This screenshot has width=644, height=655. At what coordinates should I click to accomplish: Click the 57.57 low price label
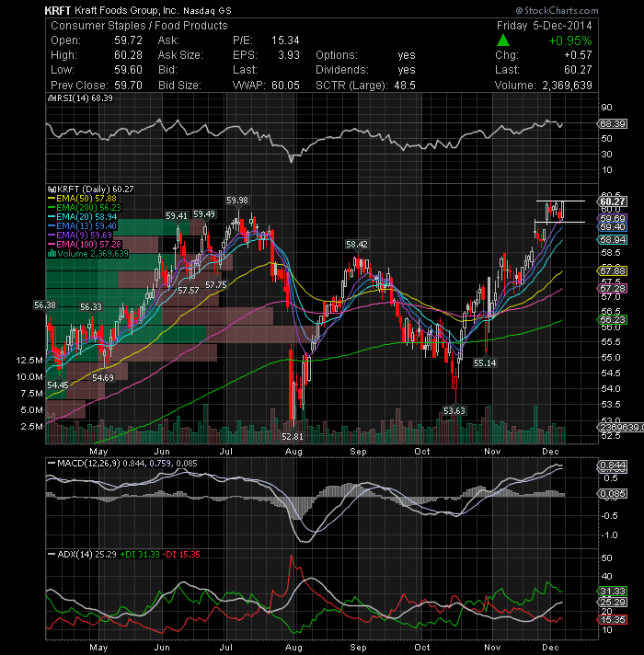coord(188,291)
